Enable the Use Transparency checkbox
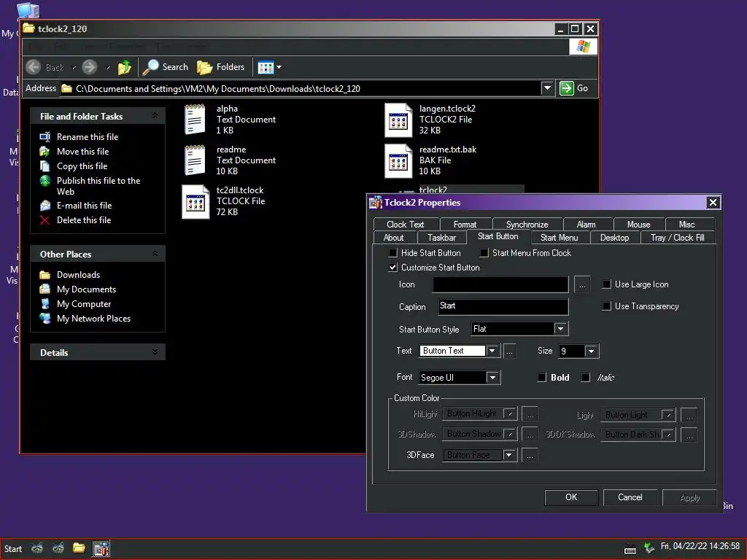 point(606,306)
